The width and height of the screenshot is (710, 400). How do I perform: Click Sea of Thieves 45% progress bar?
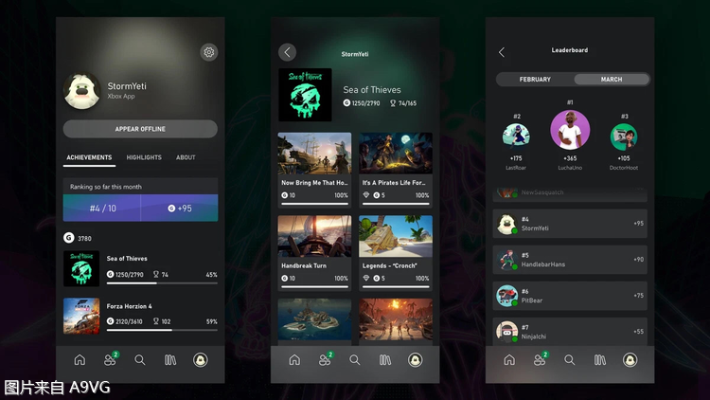[x=162, y=283]
